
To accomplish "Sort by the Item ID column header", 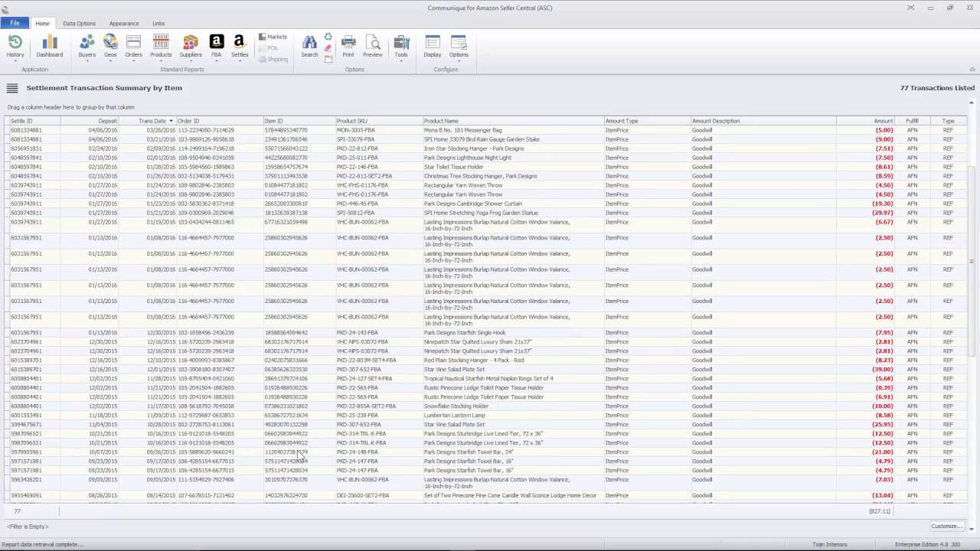I will [299, 121].
